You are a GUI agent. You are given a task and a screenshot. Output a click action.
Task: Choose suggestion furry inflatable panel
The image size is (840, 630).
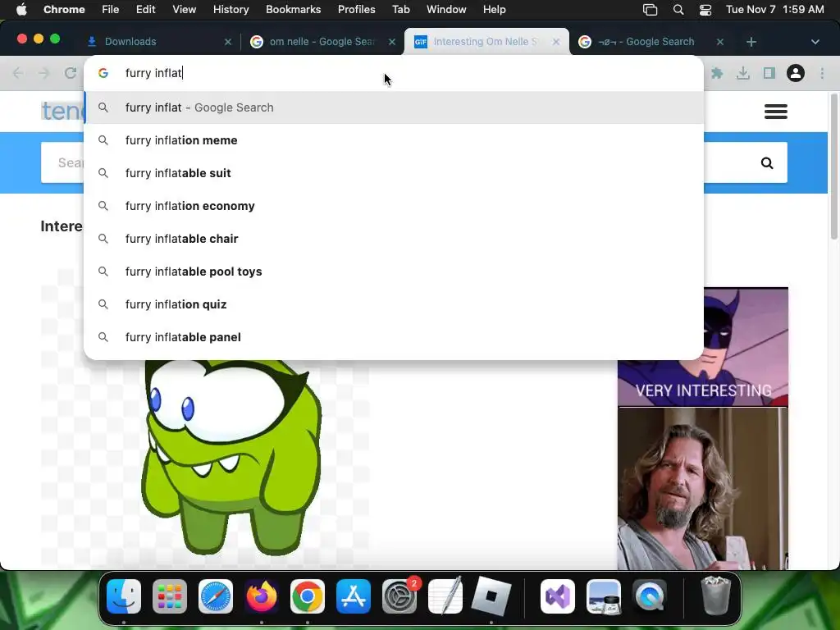pyautogui.click(x=394, y=337)
